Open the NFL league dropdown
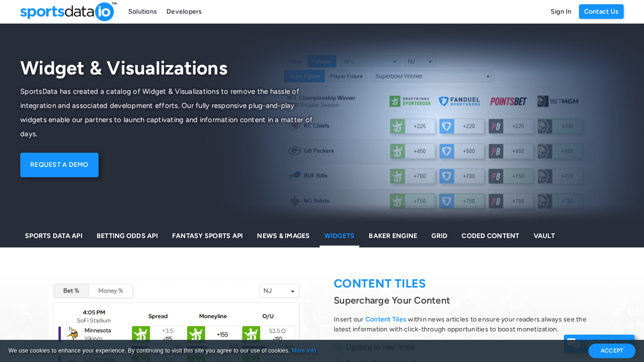 click(370, 61)
